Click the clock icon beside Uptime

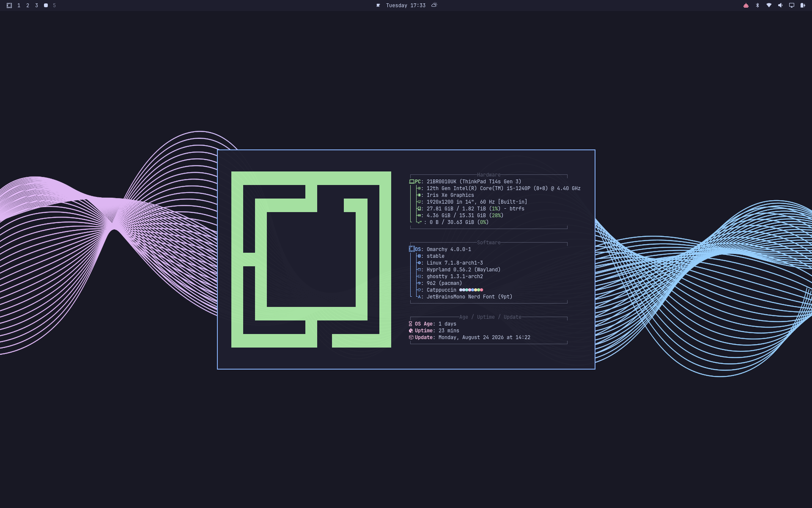click(x=411, y=331)
